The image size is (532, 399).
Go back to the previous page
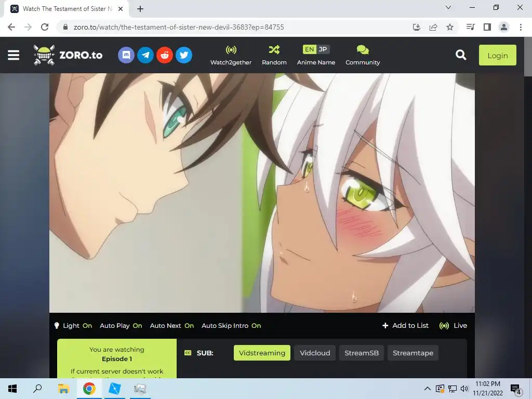click(x=11, y=27)
